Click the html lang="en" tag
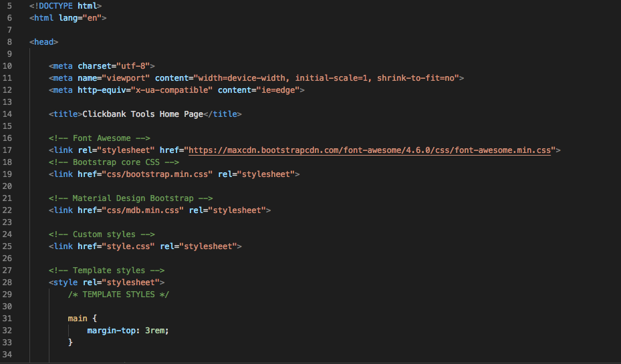This screenshot has width=621, height=364. tap(68, 18)
